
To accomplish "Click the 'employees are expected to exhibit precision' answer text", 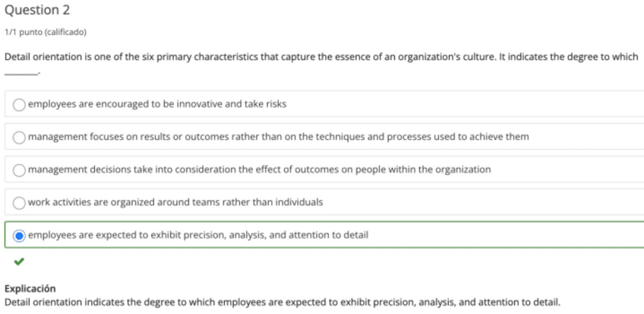I will [198, 236].
